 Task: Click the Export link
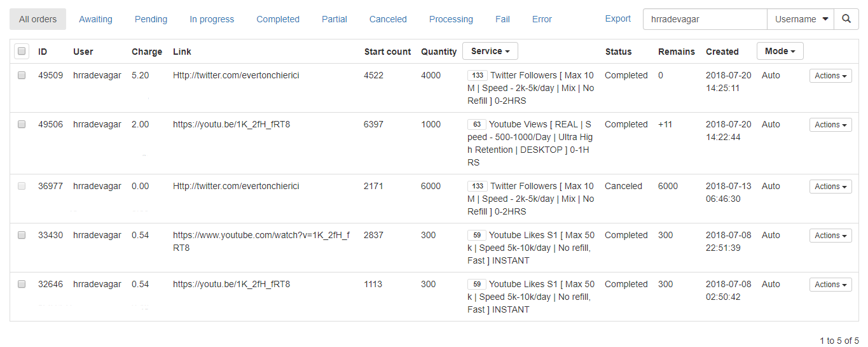pyautogui.click(x=618, y=18)
